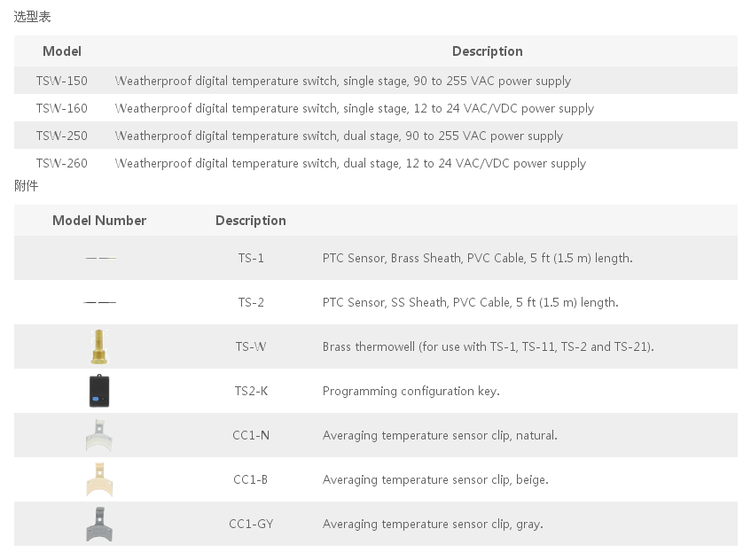Click the TS-2 stainless sensor image
Screen dimensions: 743x560
(x=99, y=302)
